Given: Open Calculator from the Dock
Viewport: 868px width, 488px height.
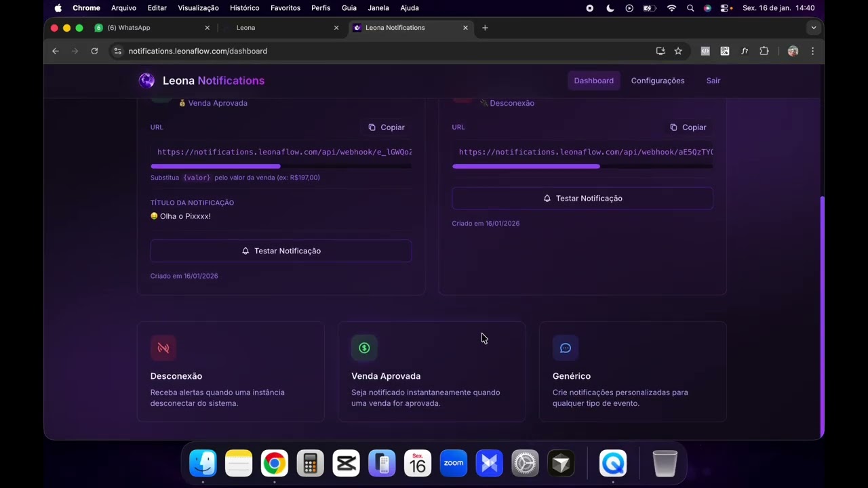Looking at the screenshot, I should click(x=310, y=464).
